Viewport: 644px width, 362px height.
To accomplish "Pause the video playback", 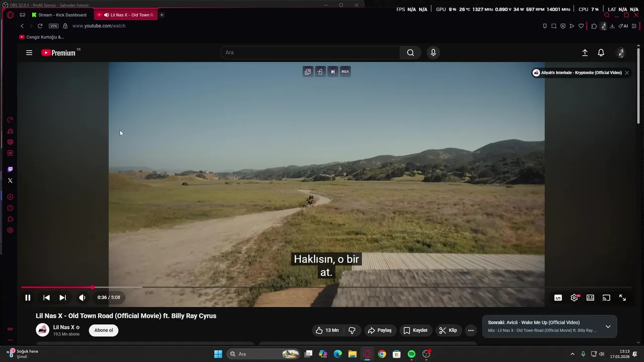I will point(28,298).
